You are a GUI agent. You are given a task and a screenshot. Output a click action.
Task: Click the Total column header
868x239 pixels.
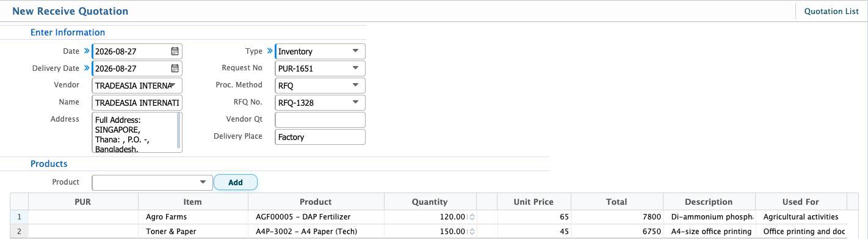point(617,202)
